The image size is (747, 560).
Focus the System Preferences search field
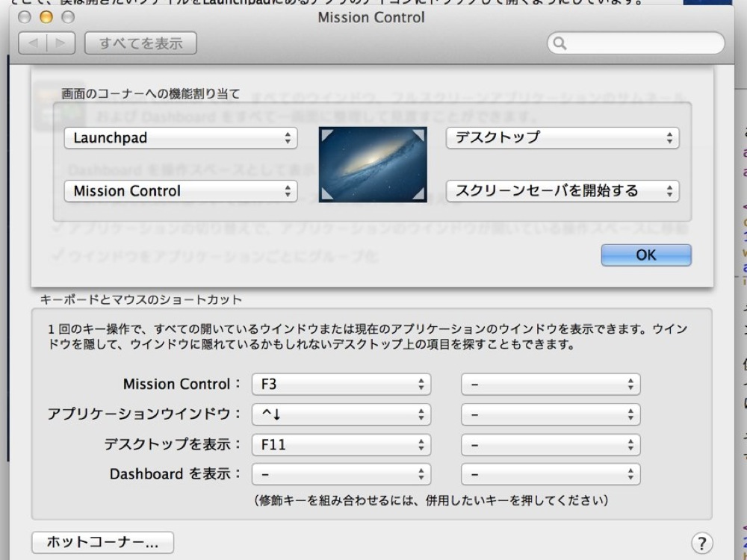click(x=636, y=43)
